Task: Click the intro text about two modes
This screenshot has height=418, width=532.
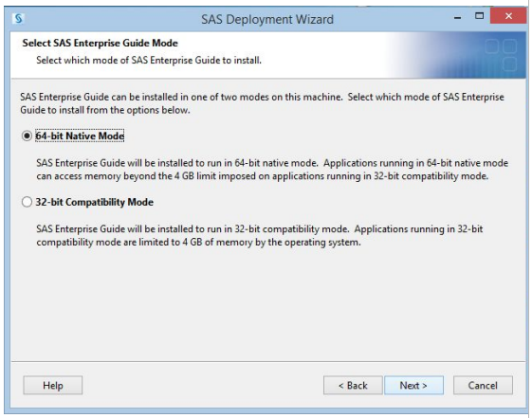Action: (x=262, y=103)
